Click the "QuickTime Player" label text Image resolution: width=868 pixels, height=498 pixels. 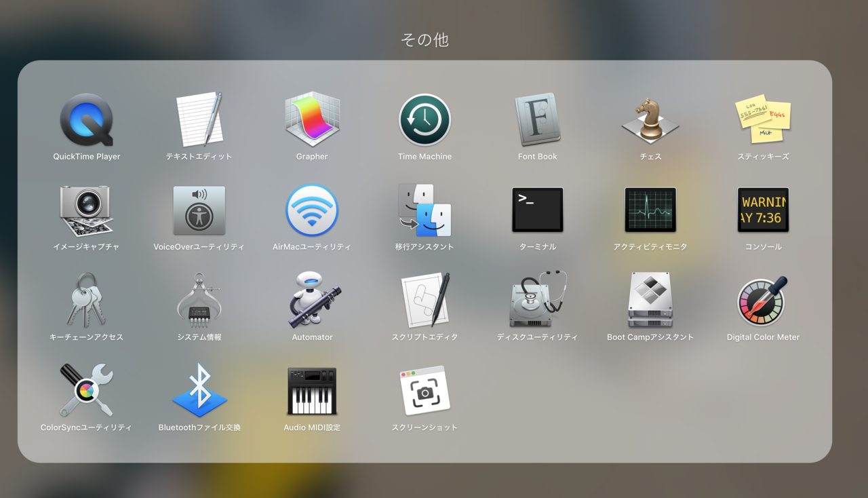click(87, 157)
